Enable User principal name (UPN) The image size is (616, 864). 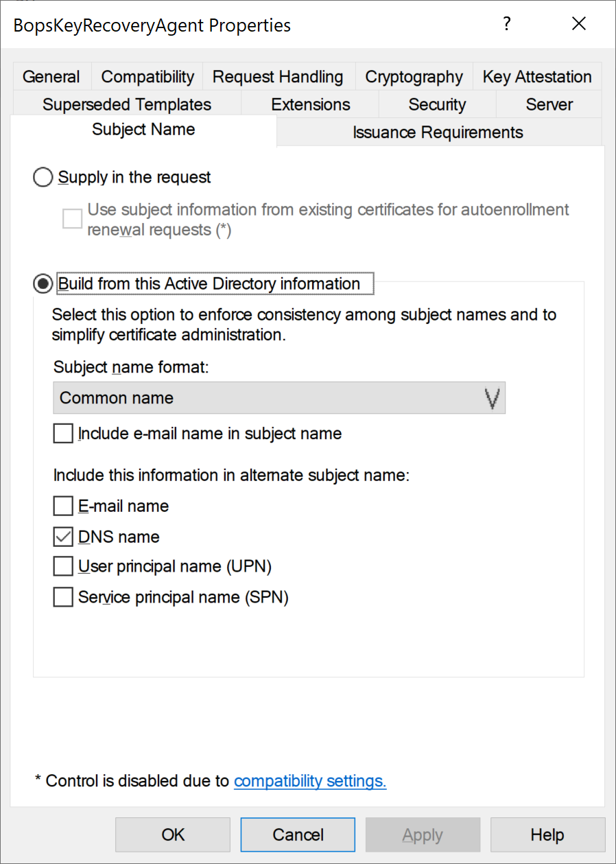tap(63, 567)
